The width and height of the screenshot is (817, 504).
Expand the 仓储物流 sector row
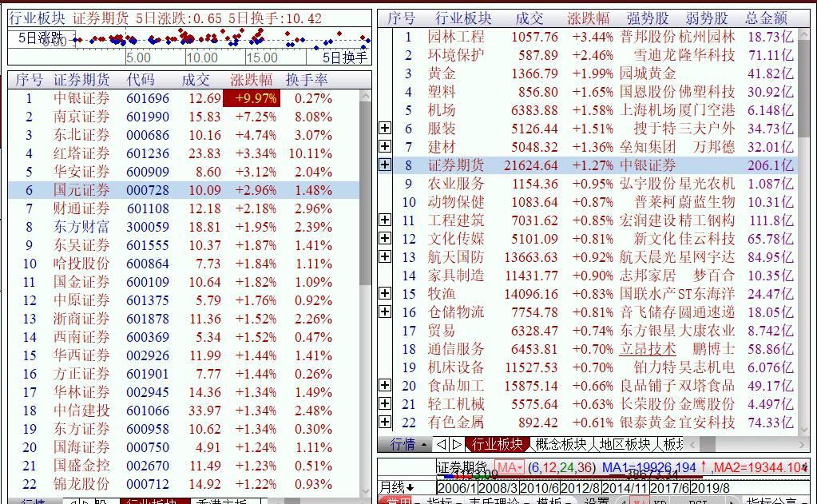coord(385,312)
